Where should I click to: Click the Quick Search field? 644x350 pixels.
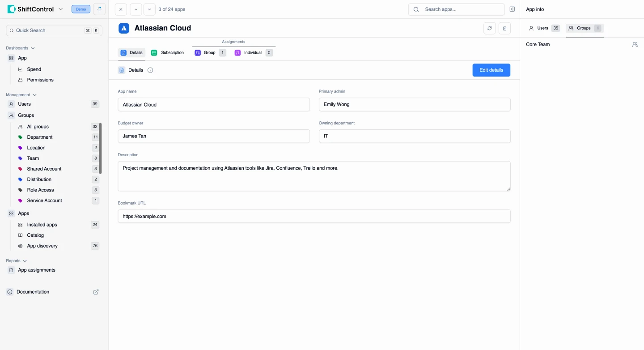[x=54, y=30]
